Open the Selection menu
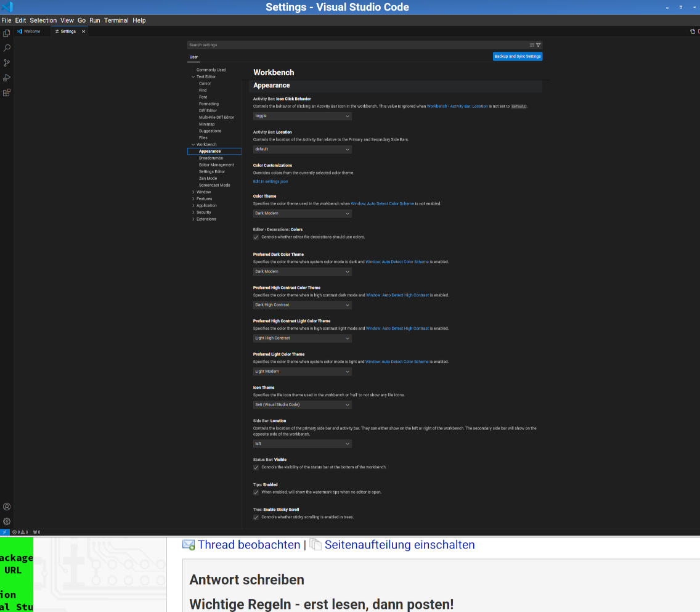700x612 pixels. [43, 20]
